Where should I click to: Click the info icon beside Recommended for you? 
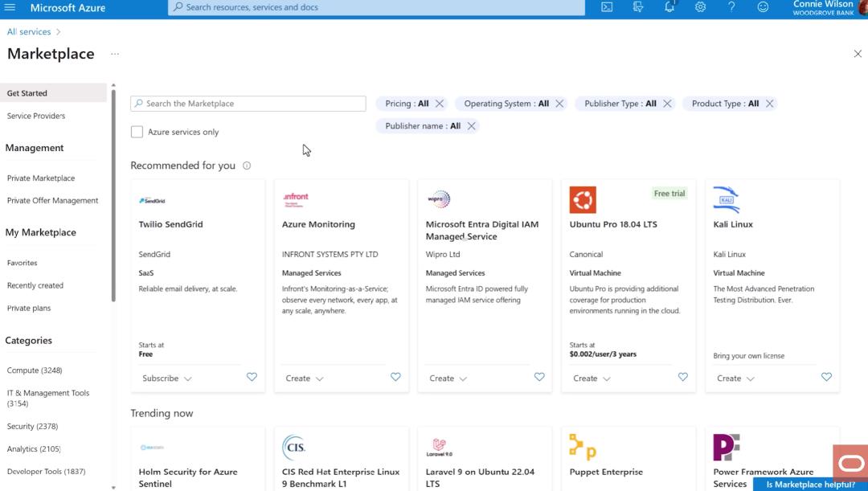tap(247, 166)
